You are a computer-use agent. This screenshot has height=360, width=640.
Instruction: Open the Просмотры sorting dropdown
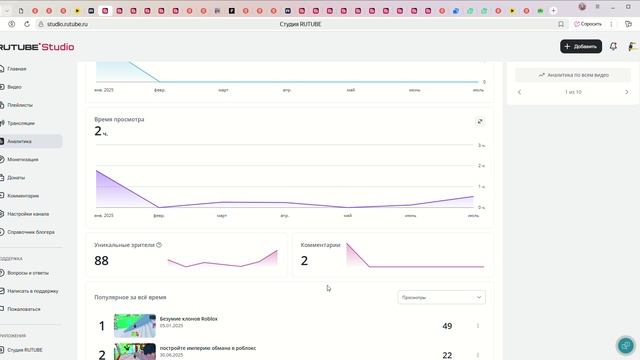tap(441, 298)
